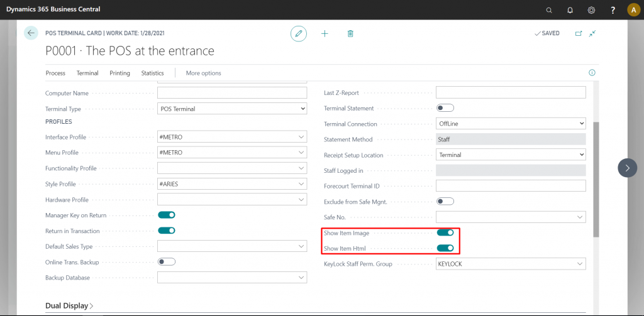Open Interface Profile dropdown

coord(301,137)
